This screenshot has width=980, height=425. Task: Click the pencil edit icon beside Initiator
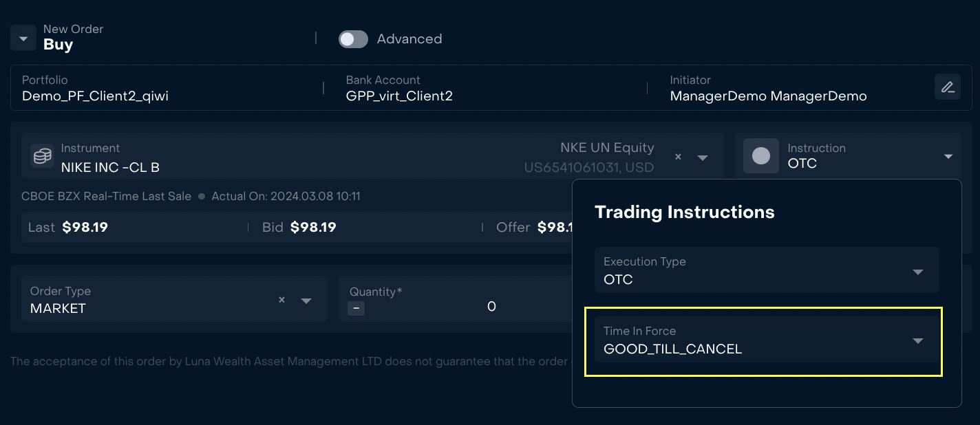tap(948, 87)
